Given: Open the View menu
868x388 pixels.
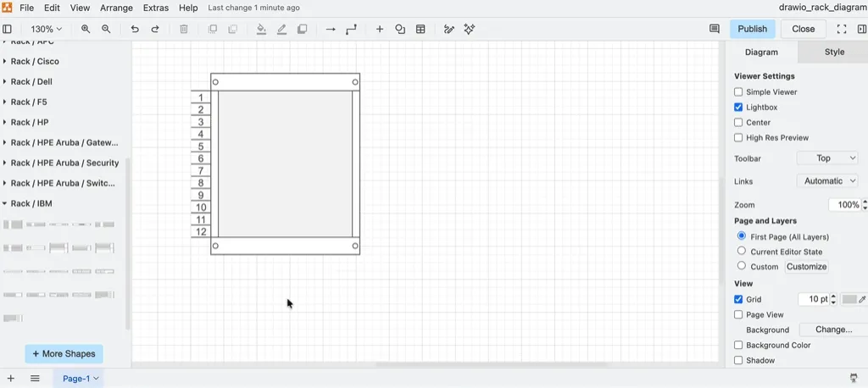Looking at the screenshot, I should (81, 8).
